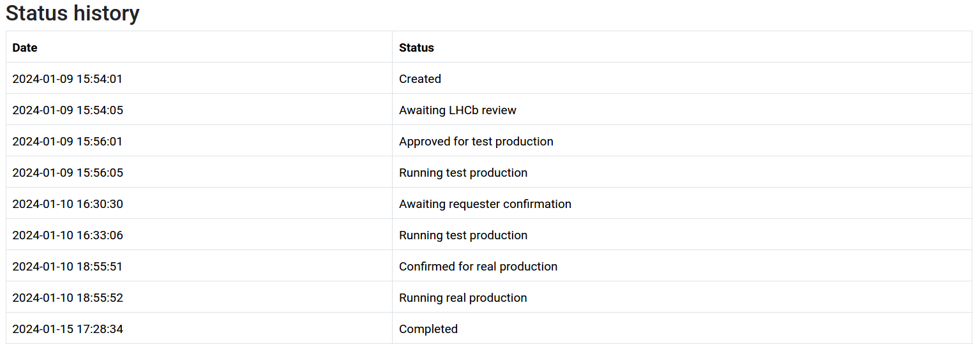
Task: Select the Running real production status
Action: (463, 298)
